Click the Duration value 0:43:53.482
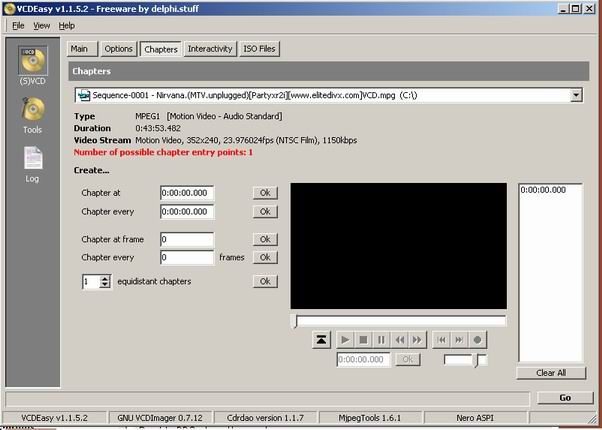602x430 pixels. 158,128
